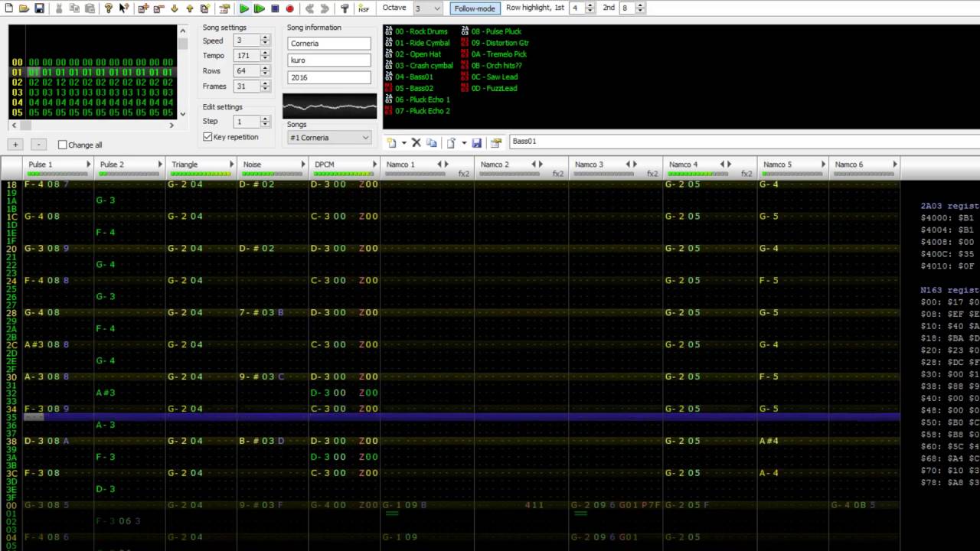Clone the instrument with the copy icon
Viewport: 980px width, 551px height.
click(432, 142)
